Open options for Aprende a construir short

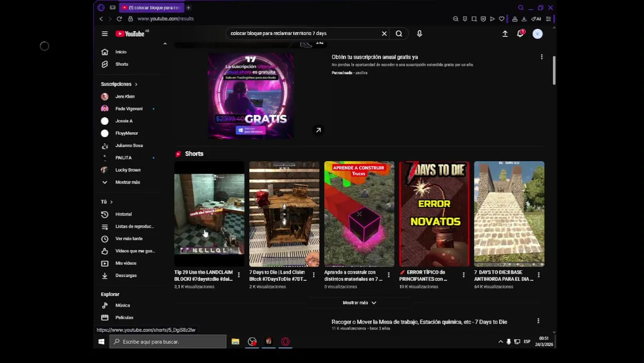(x=389, y=275)
